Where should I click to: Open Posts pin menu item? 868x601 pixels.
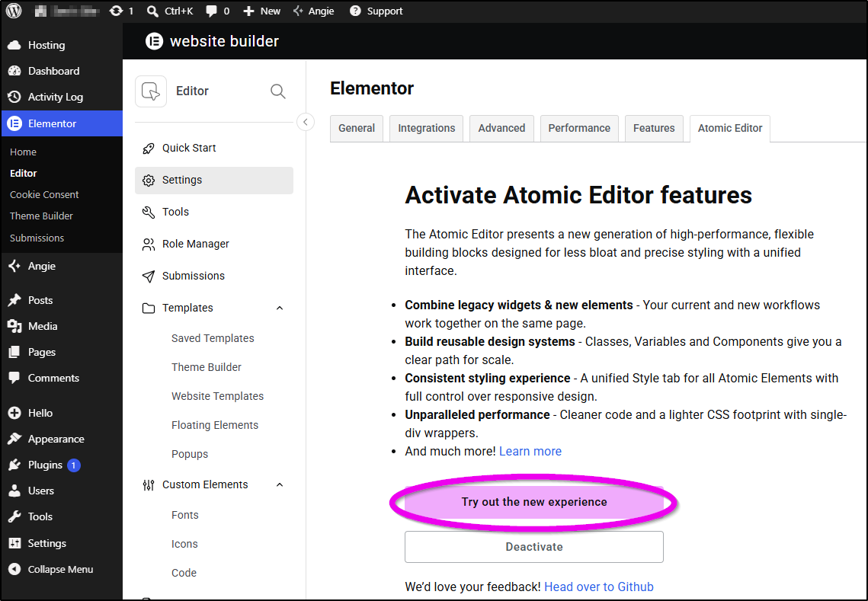62,300
